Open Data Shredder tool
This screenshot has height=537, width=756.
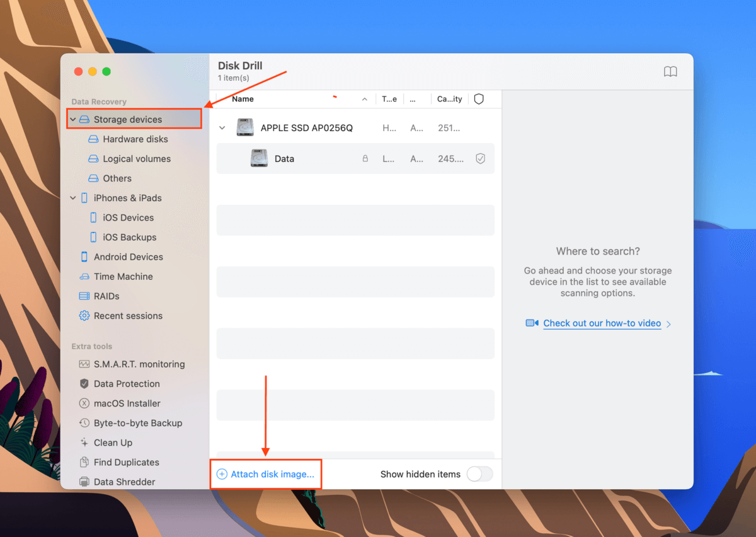pos(125,482)
